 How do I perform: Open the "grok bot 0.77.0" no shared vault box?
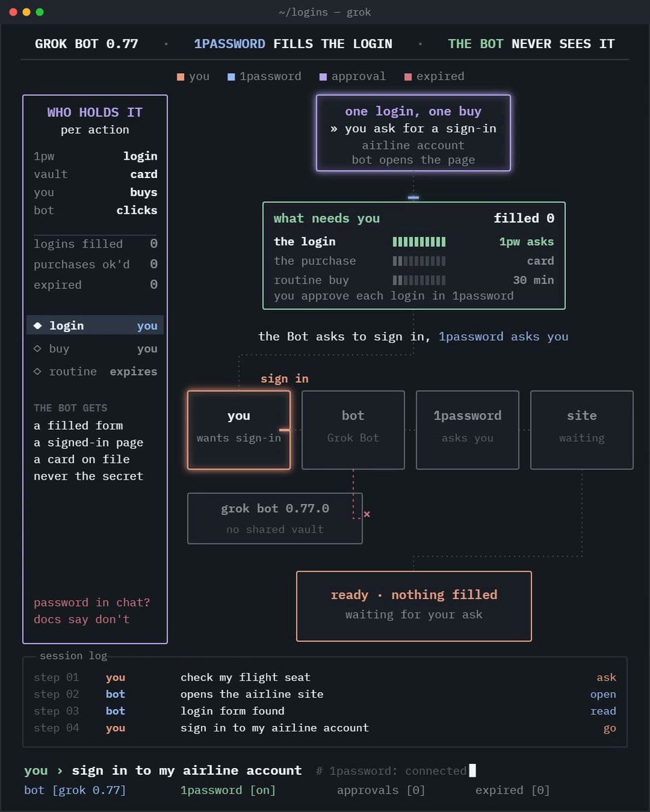(x=275, y=518)
